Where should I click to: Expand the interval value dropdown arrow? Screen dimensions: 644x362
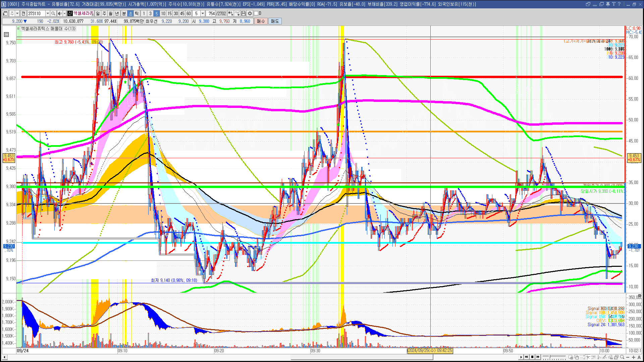pos(203,13)
